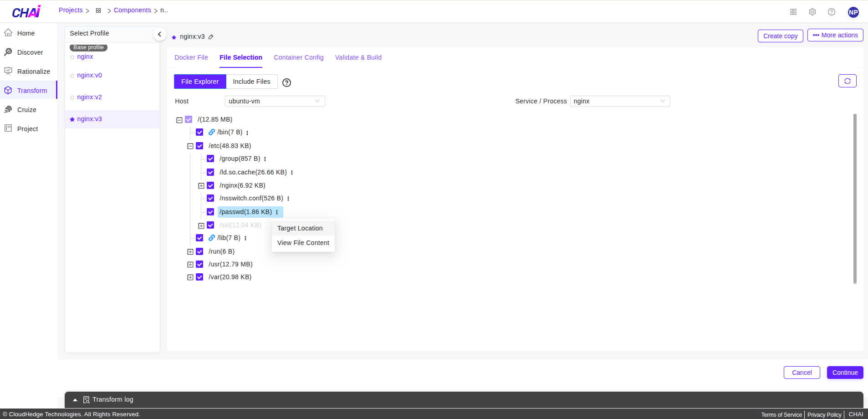Switch to the Validate & Build tab
Image resolution: width=868 pixels, height=419 pixels.
pyautogui.click(x=358, y=57)
